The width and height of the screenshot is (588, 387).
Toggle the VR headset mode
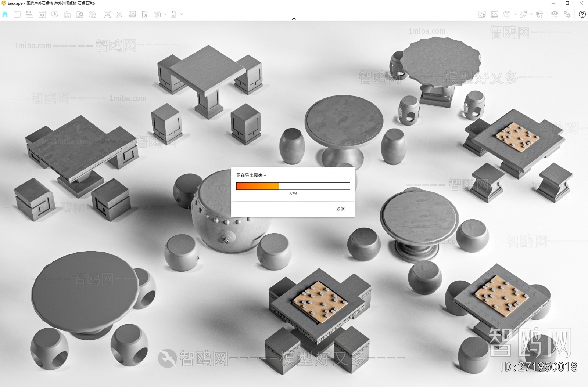pos(539,14)
